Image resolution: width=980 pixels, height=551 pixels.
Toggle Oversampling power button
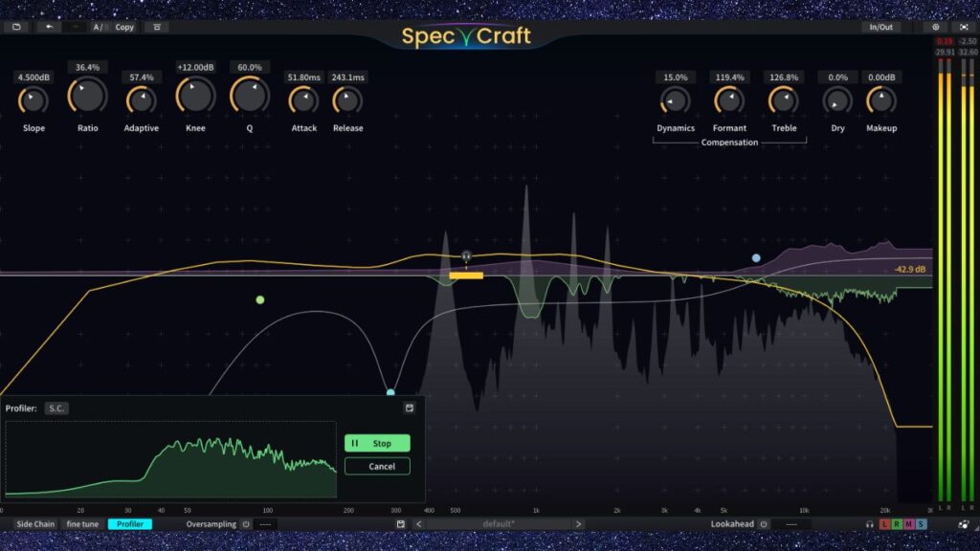click(x=246, y=524)
